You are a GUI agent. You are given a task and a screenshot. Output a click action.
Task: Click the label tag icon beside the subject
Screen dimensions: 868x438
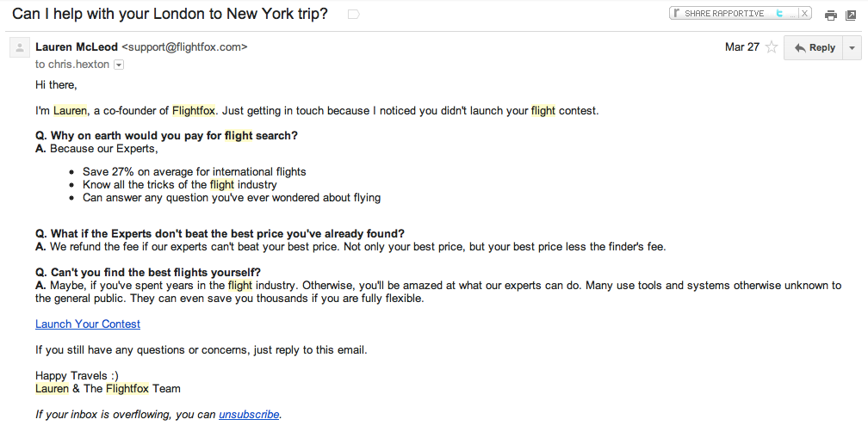pyautogui.click(x=354, y=15)
